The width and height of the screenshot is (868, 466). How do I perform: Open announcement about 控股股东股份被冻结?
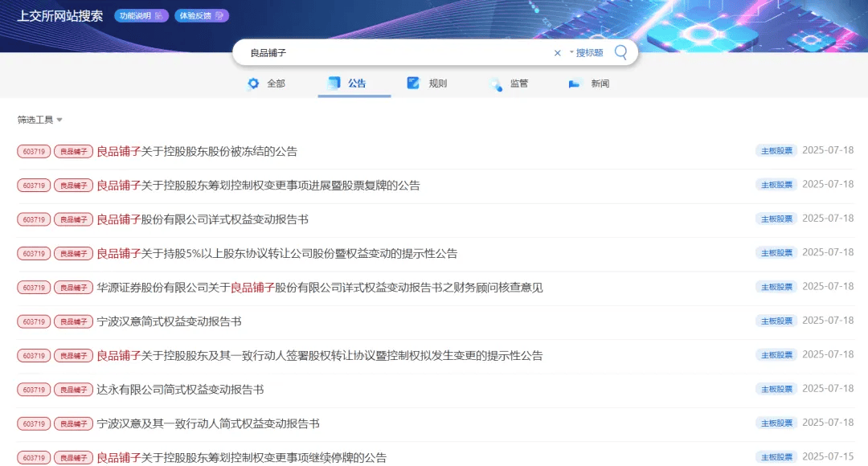(197, 151)
